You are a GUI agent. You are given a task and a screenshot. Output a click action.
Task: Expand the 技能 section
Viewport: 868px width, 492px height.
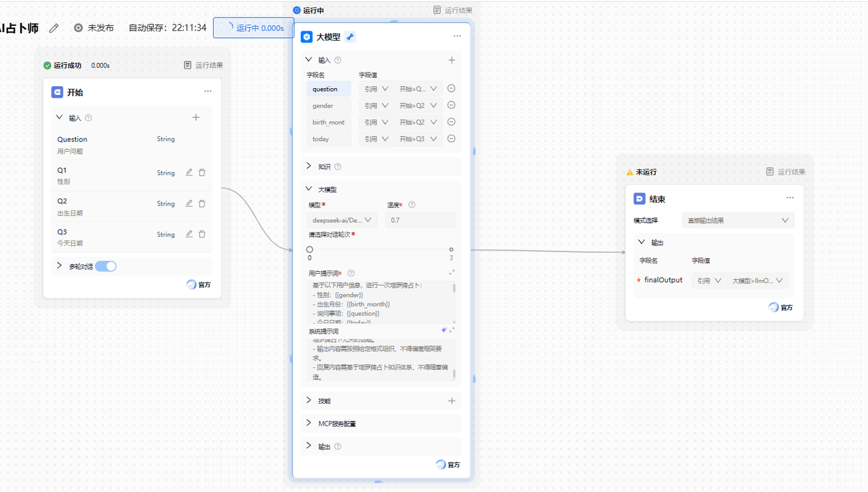[309, 401]
